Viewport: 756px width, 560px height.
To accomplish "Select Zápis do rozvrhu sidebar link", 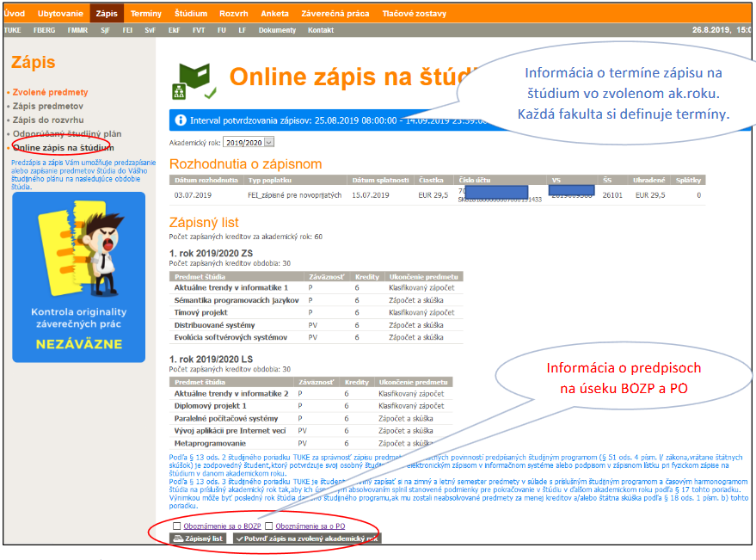I will pyautogui.click(x=49, y=120).
